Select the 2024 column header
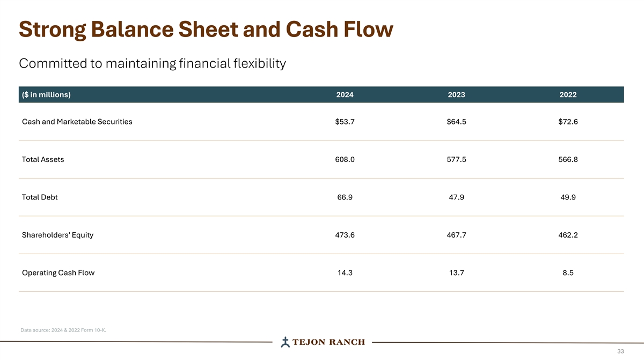This screenshot has width=644, height=362. pos(345,95)
